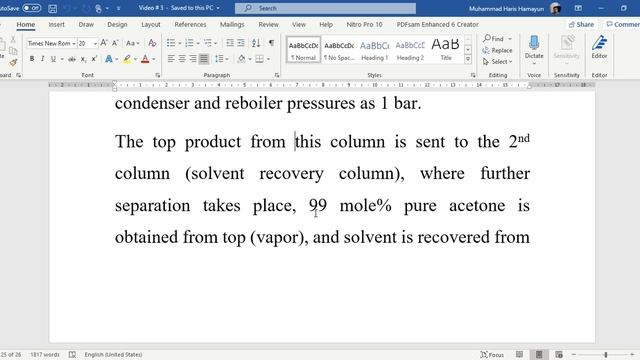This screenshot has height=360, width=640.
Task: Open the Mailings tab
Action: (x=232, y=24)
